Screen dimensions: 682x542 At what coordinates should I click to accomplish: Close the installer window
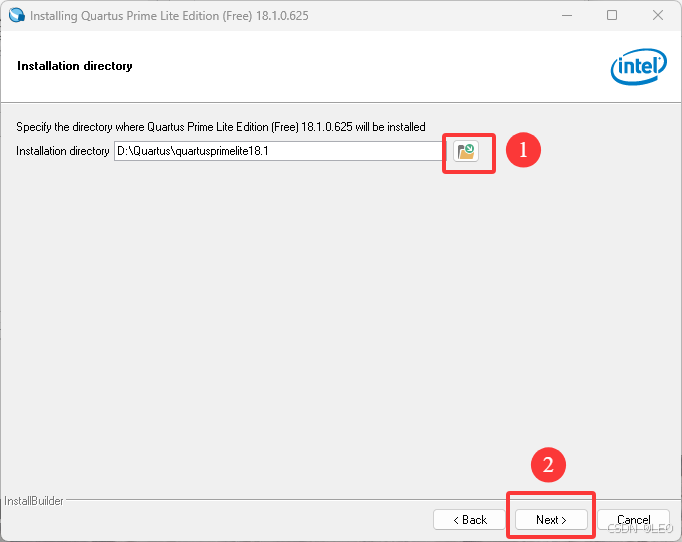658,15
